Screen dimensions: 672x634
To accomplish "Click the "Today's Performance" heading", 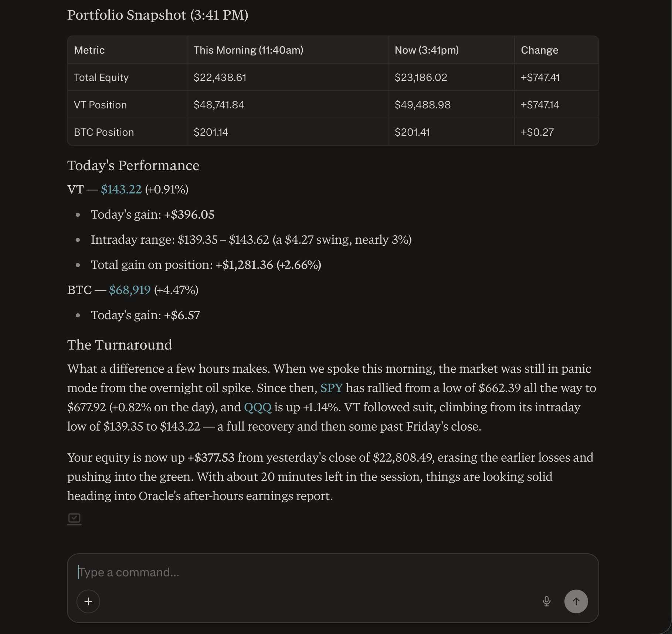I will [133, 166].
